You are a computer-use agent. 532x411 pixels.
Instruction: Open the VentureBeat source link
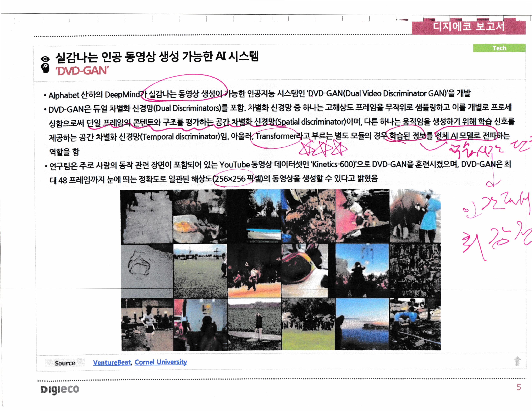(112, 362)
